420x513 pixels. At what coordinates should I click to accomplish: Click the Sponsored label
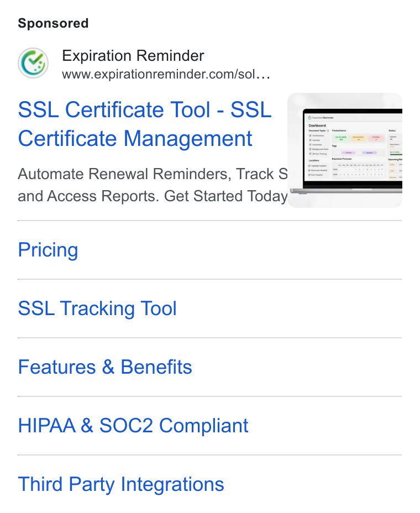[53, 23]
